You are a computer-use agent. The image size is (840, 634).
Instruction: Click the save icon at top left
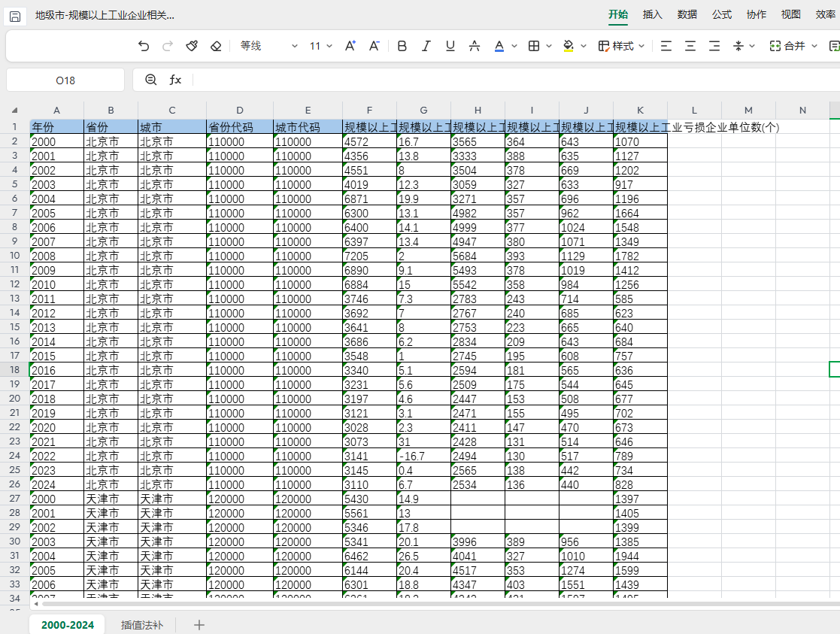15,15
